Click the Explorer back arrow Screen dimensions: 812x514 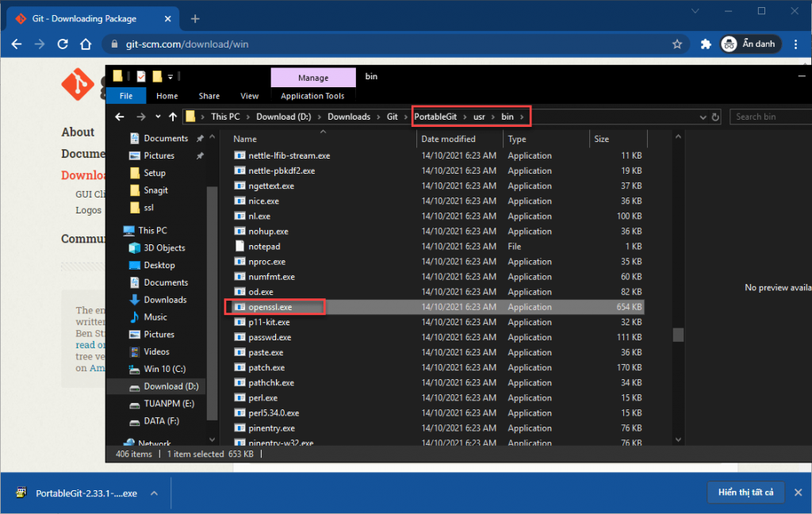pos(121,117)
